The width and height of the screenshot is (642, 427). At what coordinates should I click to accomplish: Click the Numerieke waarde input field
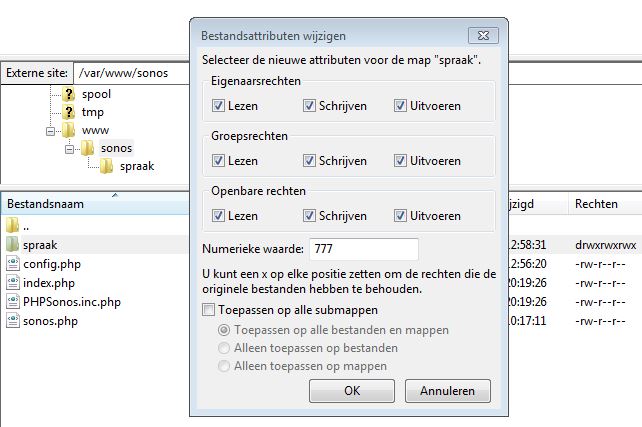coord(361,248)
